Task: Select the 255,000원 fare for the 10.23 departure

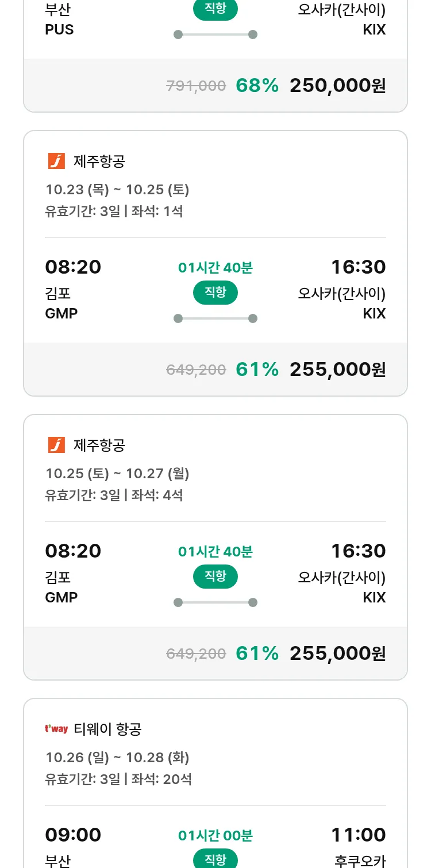Action: 337,370
